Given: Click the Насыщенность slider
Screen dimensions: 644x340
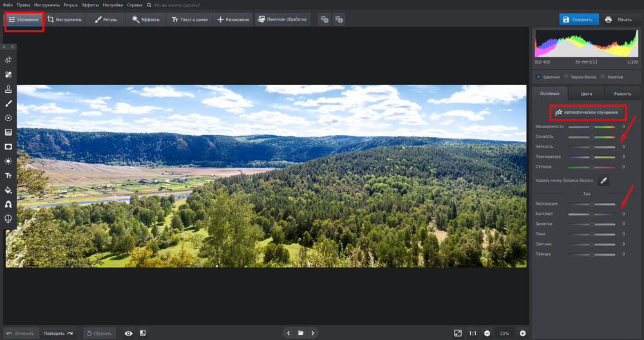Looking at the screenshot, I should coord(592,127).
